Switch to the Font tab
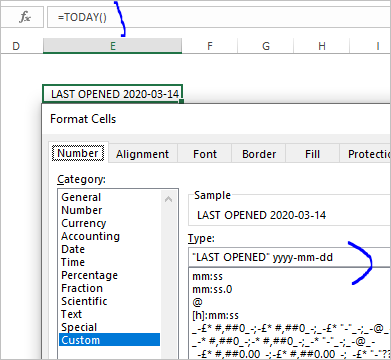Image resolution: width=391 pixels, height=360 pixels. click(205, 154)
